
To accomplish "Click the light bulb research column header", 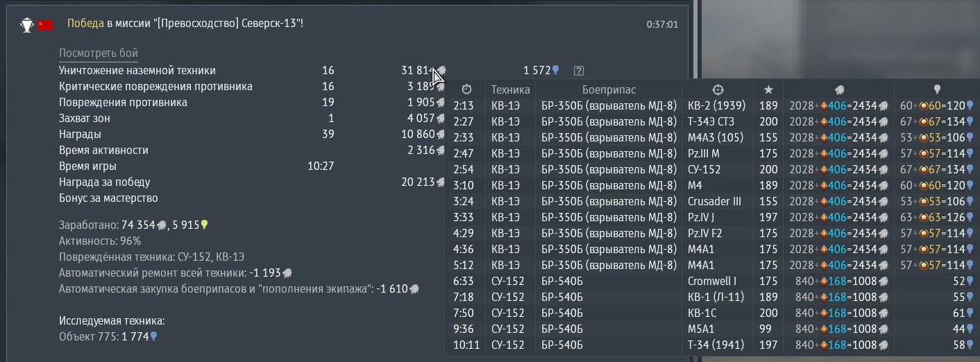I will (x=937, y=89).
